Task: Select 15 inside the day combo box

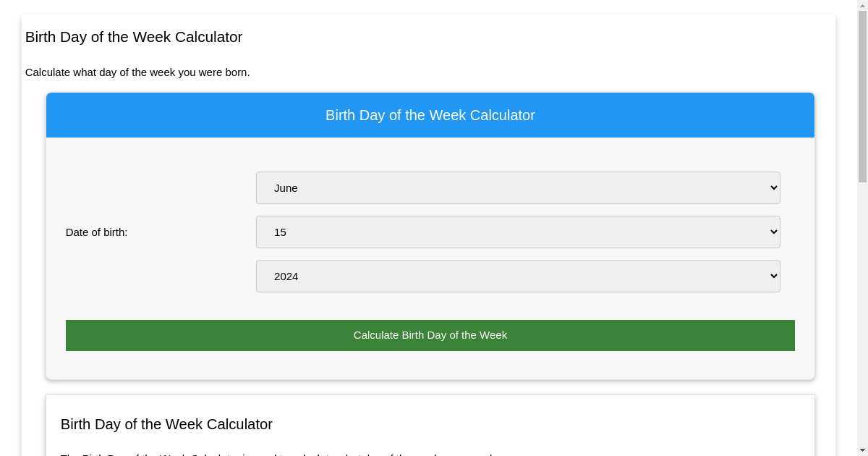Action: pyautogui.click(x=280, y=232)
